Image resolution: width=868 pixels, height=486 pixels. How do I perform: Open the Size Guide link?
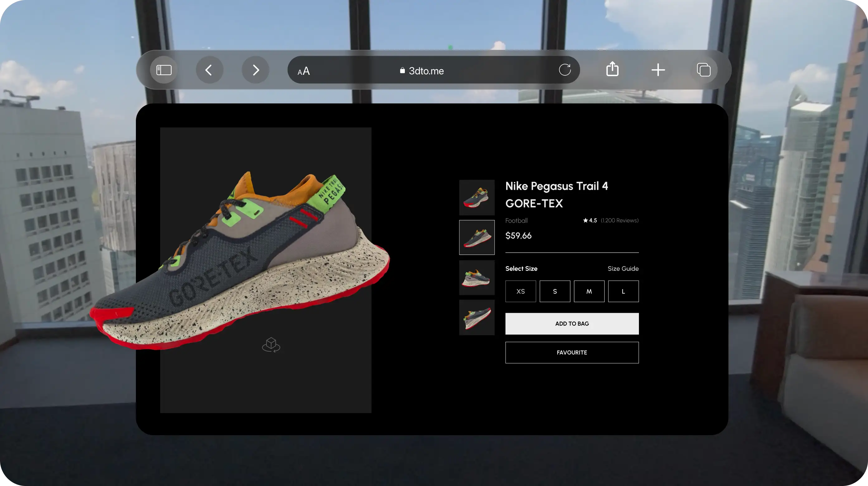pyautogui.click(x=623, y=269)
